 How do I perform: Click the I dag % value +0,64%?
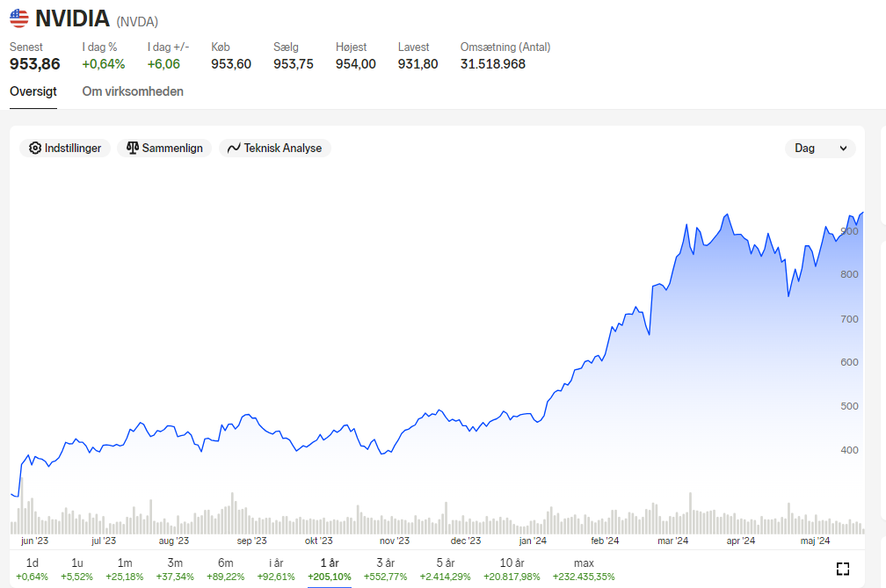coord(104,64)
